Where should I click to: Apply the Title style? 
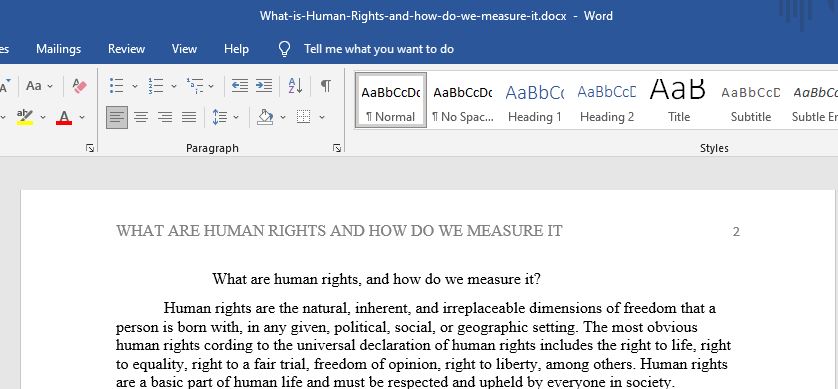678,100
